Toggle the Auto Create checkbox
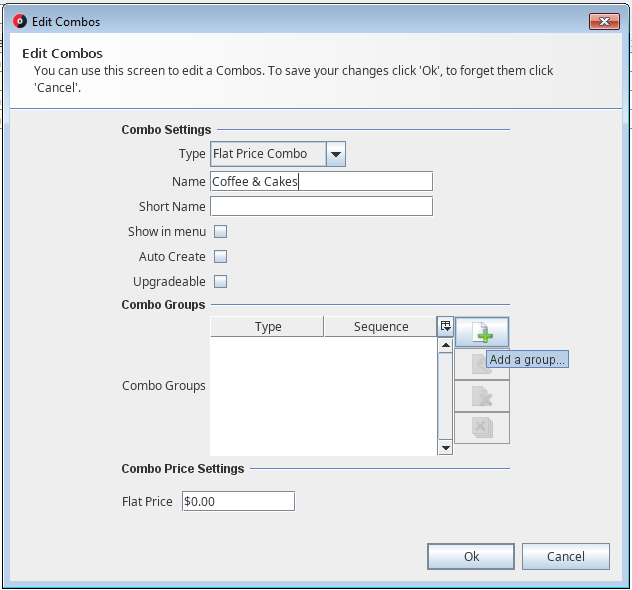Viewport: 632px width, 590px height. 221,257
